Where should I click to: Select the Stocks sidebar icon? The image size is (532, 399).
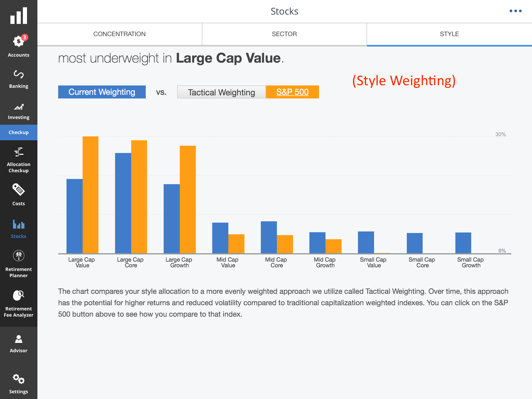pyautogui.click(x=19, y=224)
